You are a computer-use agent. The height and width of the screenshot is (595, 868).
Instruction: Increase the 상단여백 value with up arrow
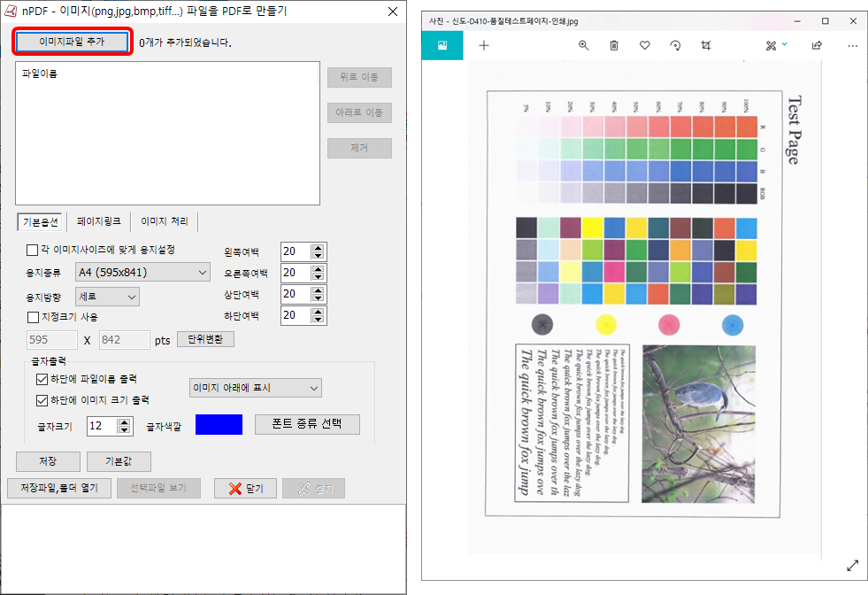point(318,290)
